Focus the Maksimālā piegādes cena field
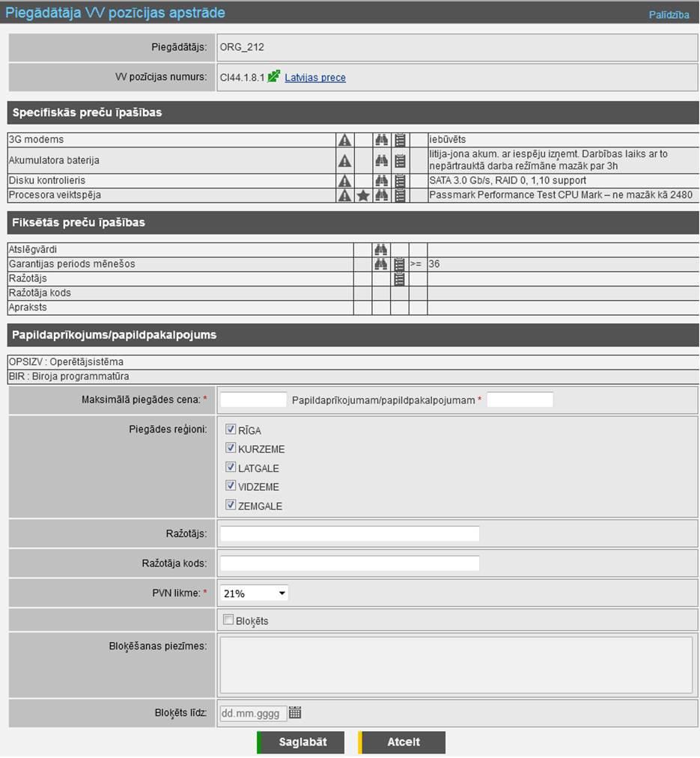Image resolution: width=700 pixels, height=758 pixels. [x=254, y=400]
